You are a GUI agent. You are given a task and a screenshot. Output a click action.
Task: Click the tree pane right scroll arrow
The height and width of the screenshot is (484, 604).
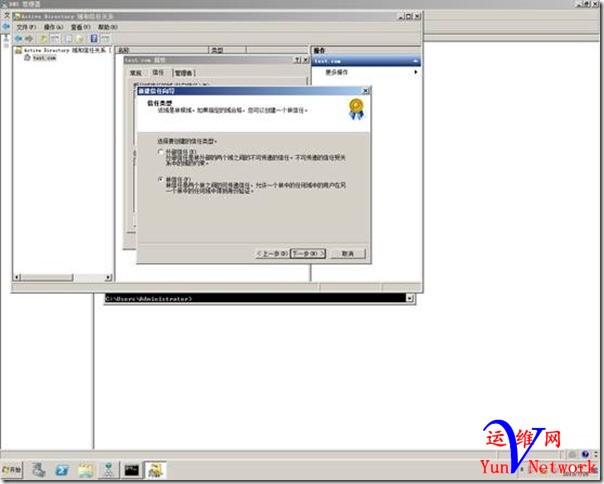pyautogui.click(x=108, y=277)
